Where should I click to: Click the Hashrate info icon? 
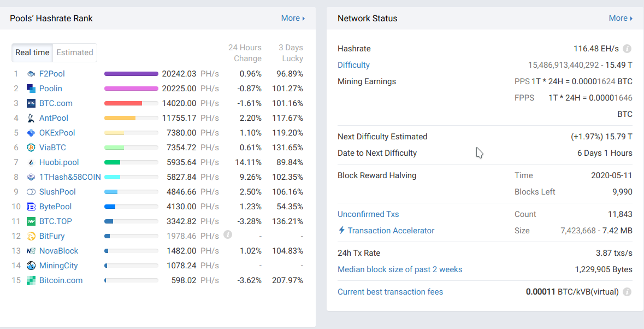(627, 49)
